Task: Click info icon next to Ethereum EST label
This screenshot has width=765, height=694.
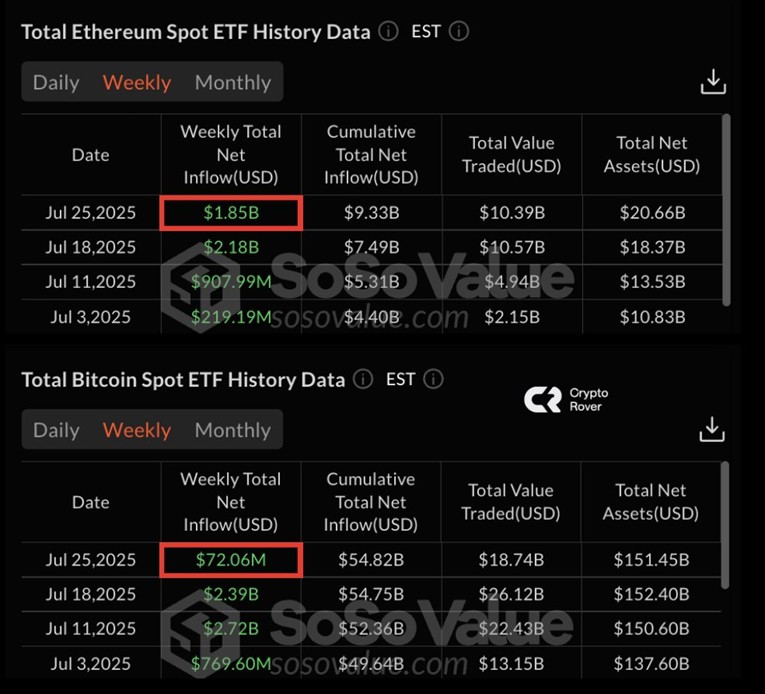Action: point(459,32)
